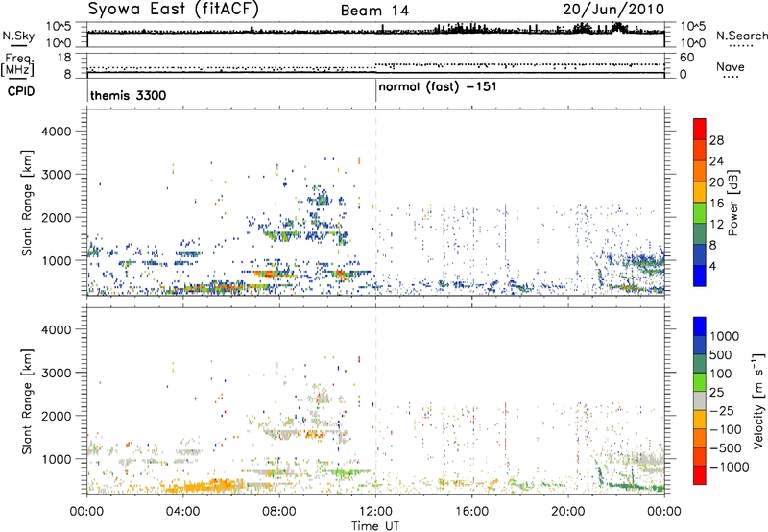Click the power colorbar value "12"
Viewport: 768px width, 532px height.
pos(716,225)
